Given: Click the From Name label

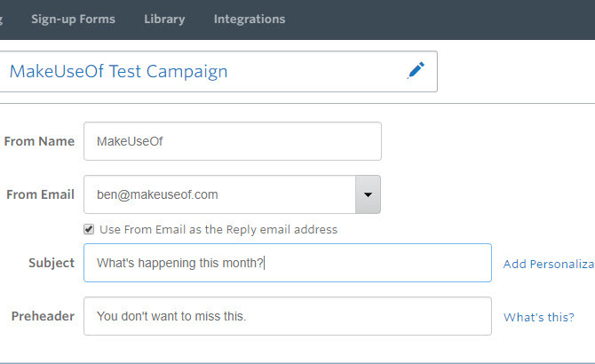Looking at the screenshot, I should tap(39, 141).
